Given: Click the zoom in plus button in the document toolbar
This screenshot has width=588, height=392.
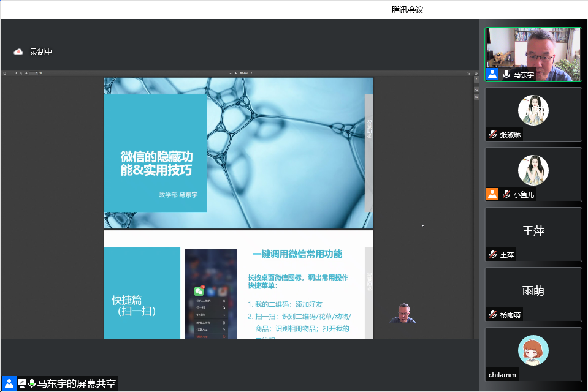Looking at the screenshot, I should [x=235, y=73].
